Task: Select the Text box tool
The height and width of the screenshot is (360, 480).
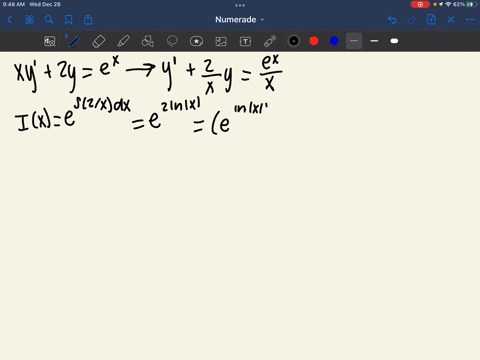Action: [245, 41]
